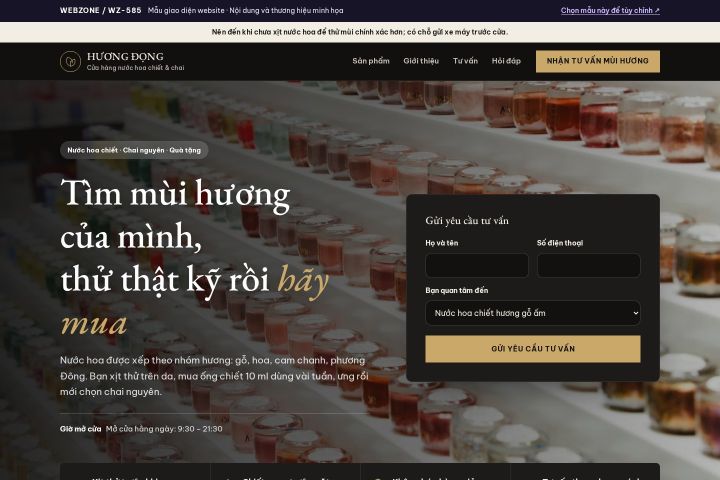Viewport: 720px width, 480px height.
Task: Click the announcement bar about thử mùi
Action: point(360,32)
